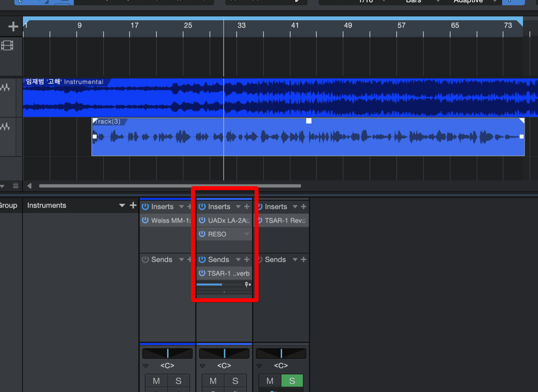The height and width of the screenshot is (392, 538).
Task: Bypass the Weiss MM-1 insert
Action: pyautogui.click(x=145, y=220)
